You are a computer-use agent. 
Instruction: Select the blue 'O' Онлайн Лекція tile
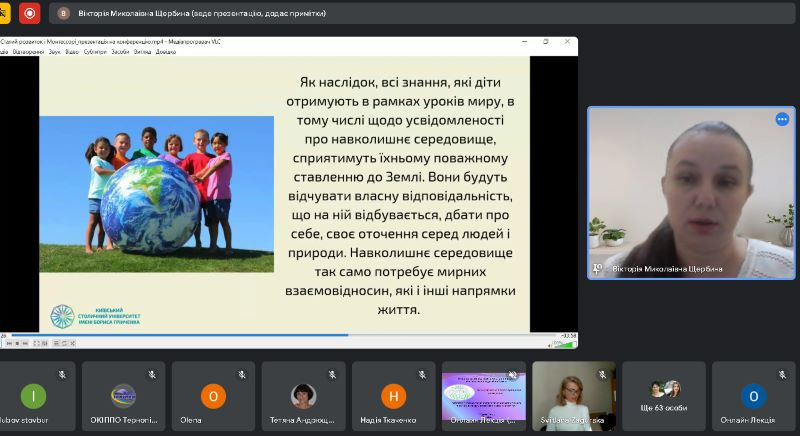(x=754, y=396)
